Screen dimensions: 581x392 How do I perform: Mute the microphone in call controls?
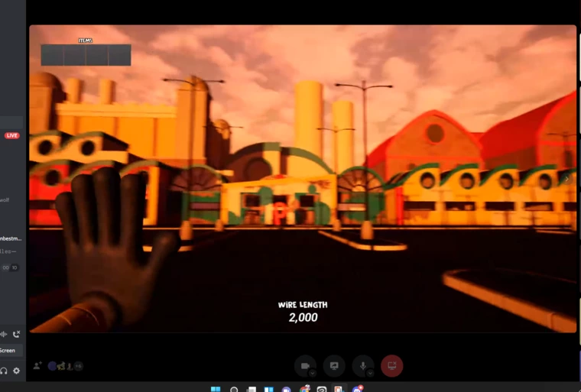pyautogui.click(x=363, y=366)
